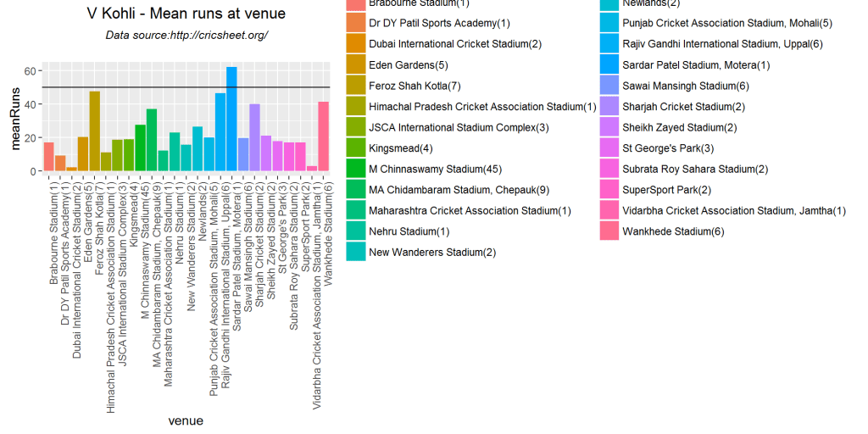Select the Feroz Shah Kotla bar in chart
868x434 pixels.
coord(95,131)
